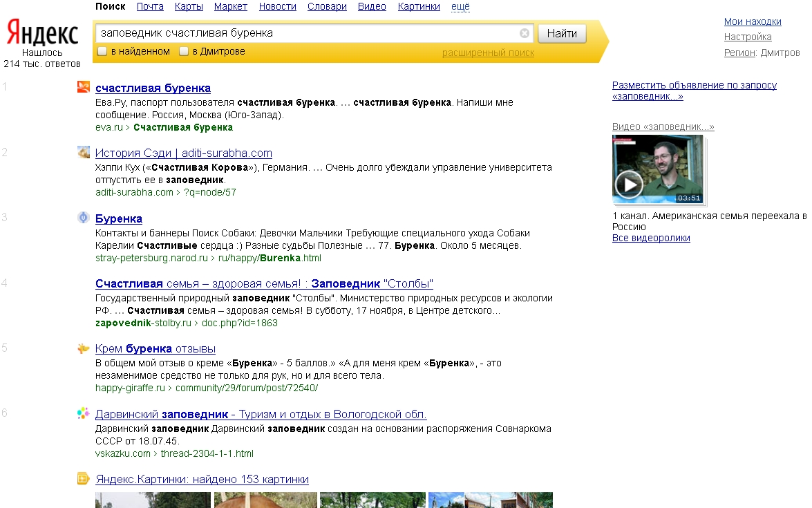812x508 pixels.
Task: Click the vskazku.com result favicon
Action: (83, 413)
